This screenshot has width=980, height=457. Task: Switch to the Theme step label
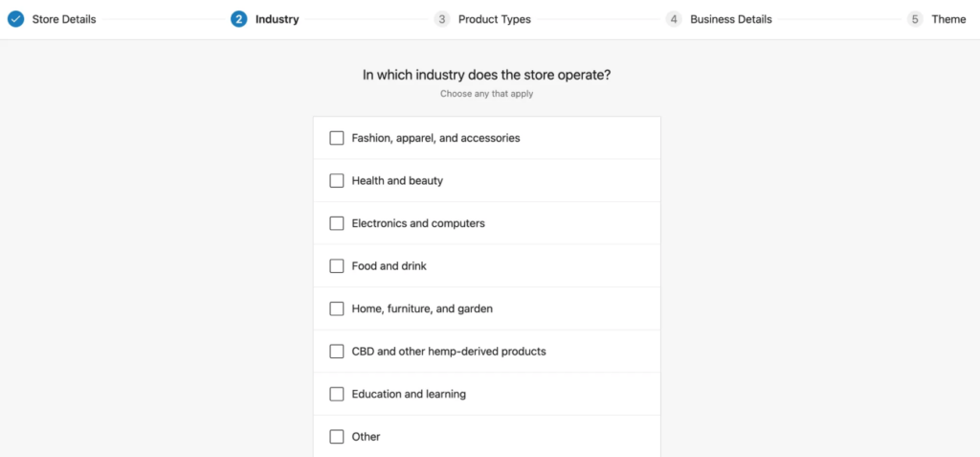point(948,19)
